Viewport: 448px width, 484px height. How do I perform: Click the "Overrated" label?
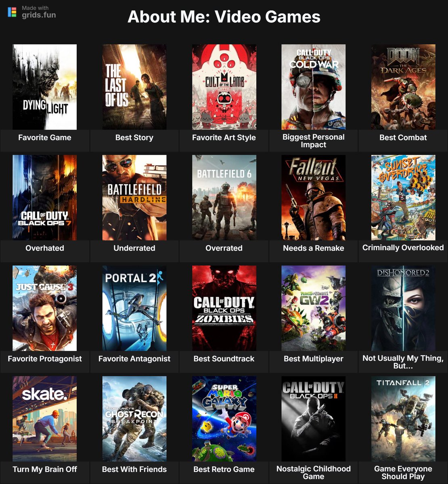pyautogui.click(x=224, y=248)
